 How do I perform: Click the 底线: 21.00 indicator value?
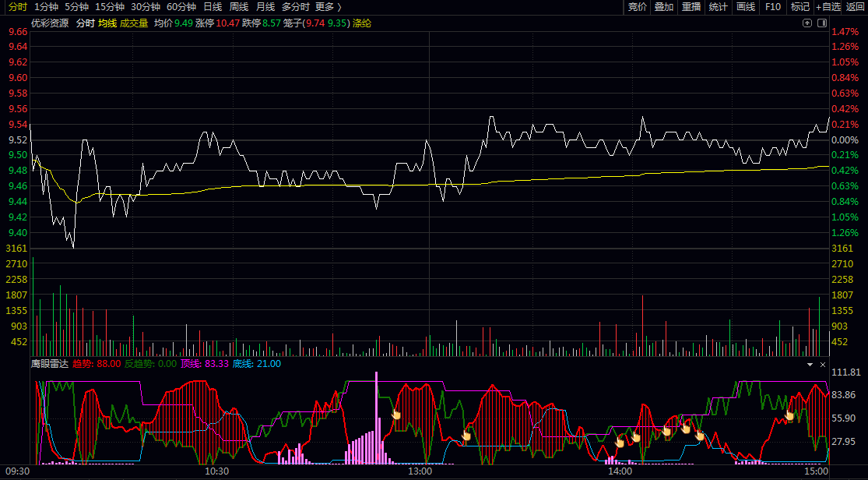[256, 364]
